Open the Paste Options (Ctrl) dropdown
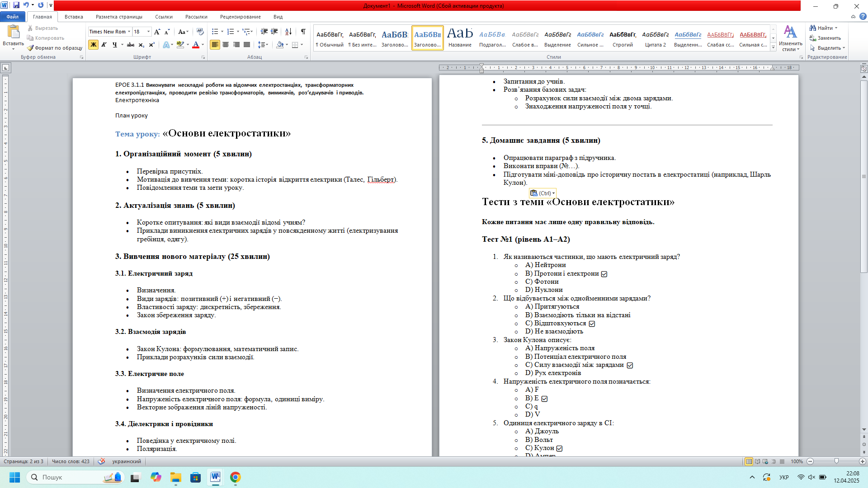868x488 pixels. coord(542,193)
